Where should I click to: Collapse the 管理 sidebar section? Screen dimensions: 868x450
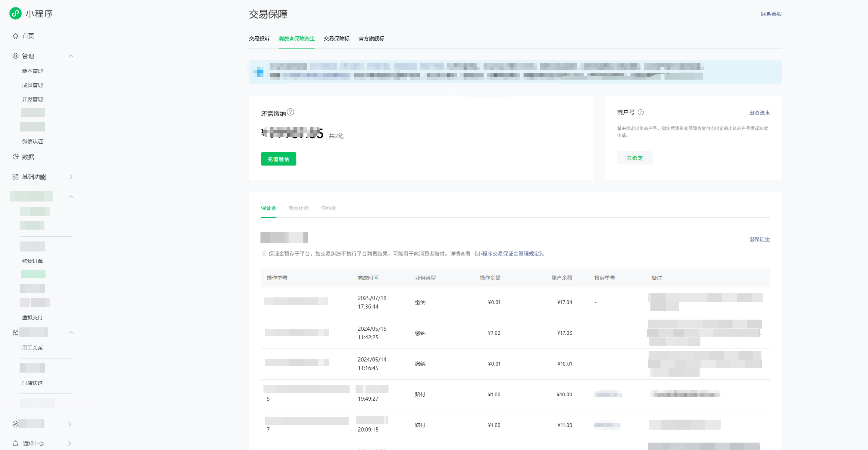71,56
